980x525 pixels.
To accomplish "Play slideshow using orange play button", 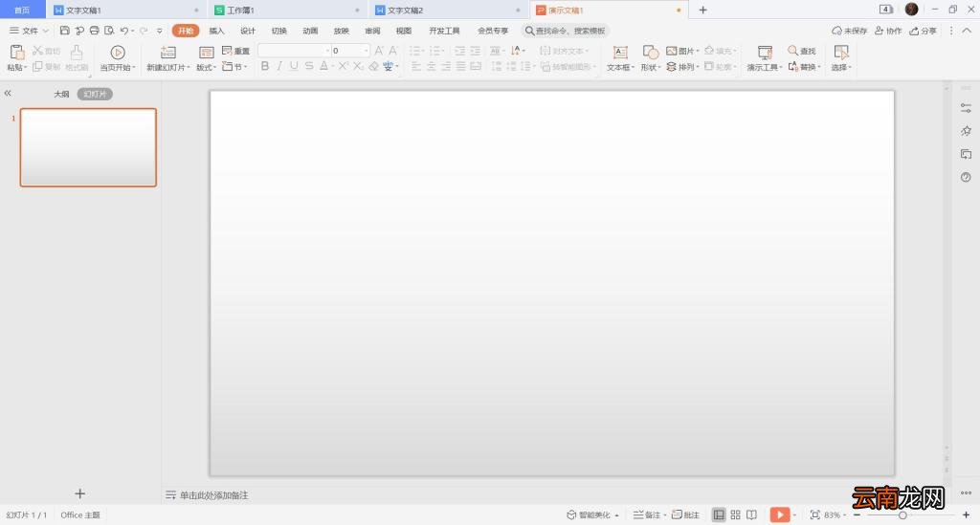I will tap(779, 515).
